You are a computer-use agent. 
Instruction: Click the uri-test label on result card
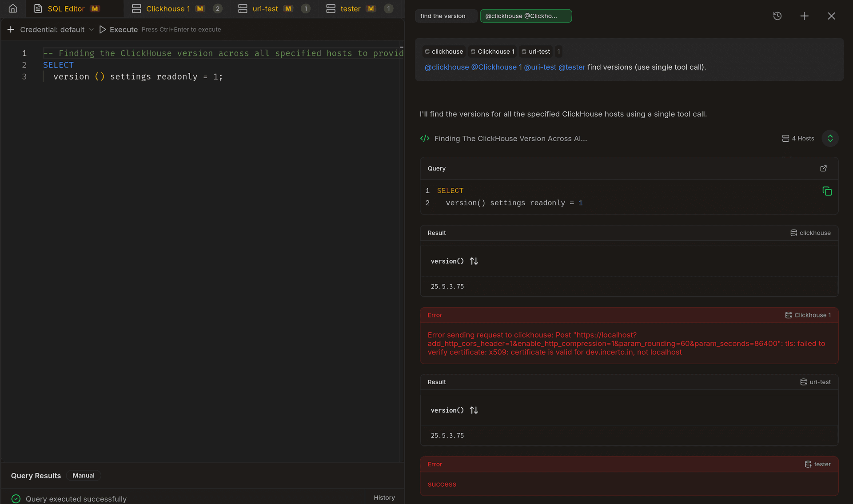(x=815, y=382)
